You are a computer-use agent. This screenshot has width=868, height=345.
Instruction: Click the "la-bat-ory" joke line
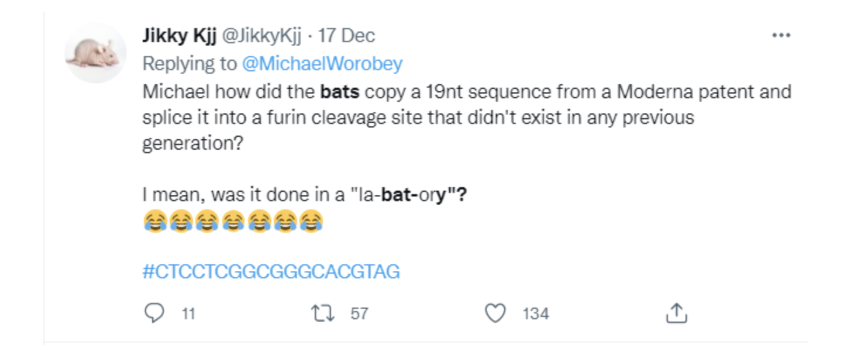pos(305,195)
